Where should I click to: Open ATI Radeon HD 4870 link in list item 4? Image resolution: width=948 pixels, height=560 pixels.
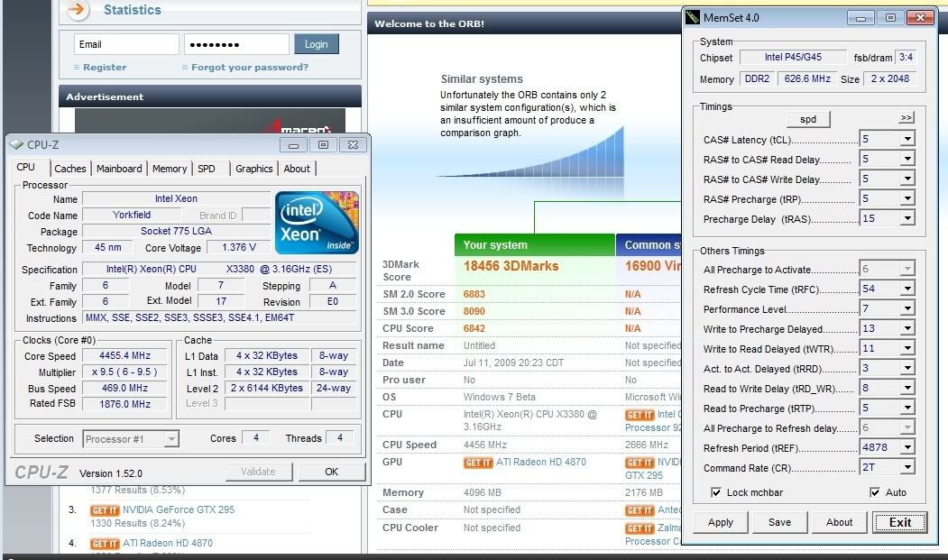tap(168, 543)
